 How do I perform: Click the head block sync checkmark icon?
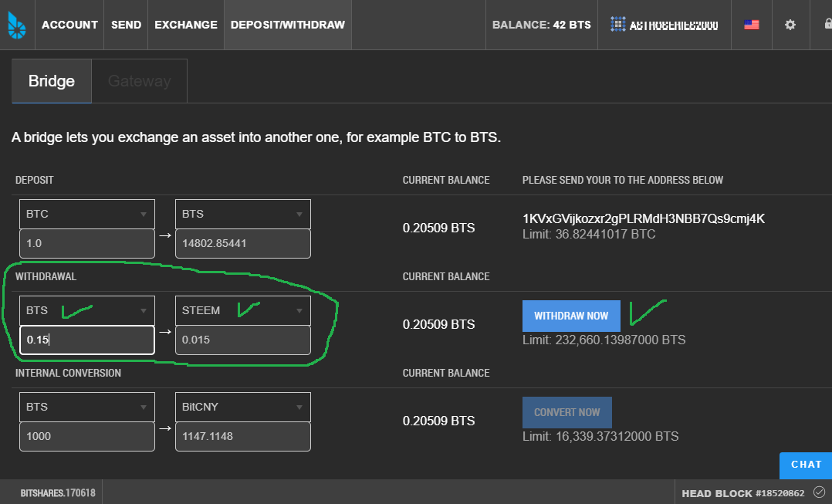point(820,492)
